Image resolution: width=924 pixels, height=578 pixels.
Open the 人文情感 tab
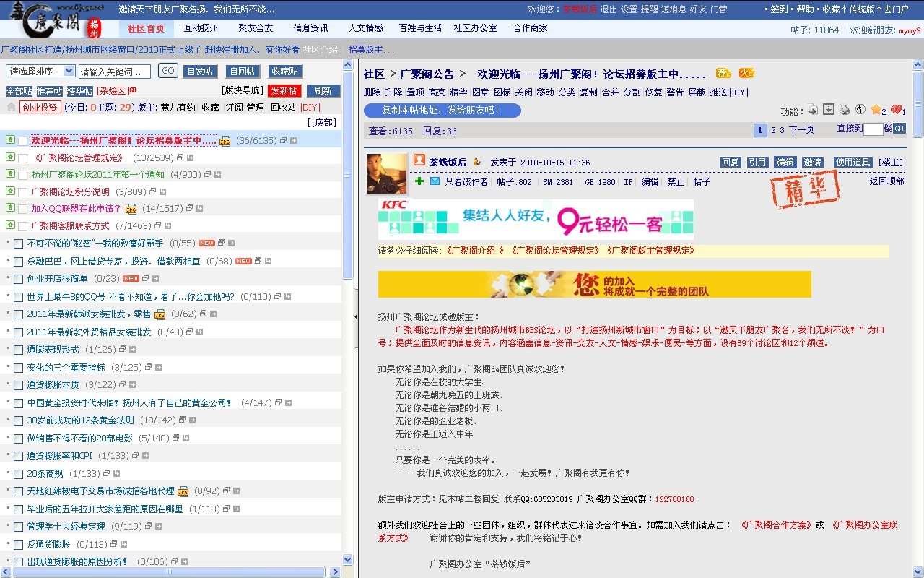[x=365, y=28]
